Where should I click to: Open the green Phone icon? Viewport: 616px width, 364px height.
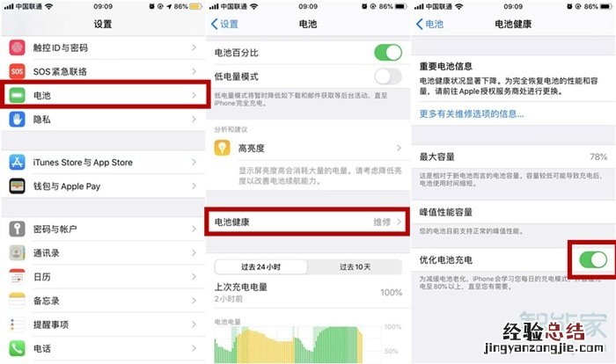click(17, 348)
